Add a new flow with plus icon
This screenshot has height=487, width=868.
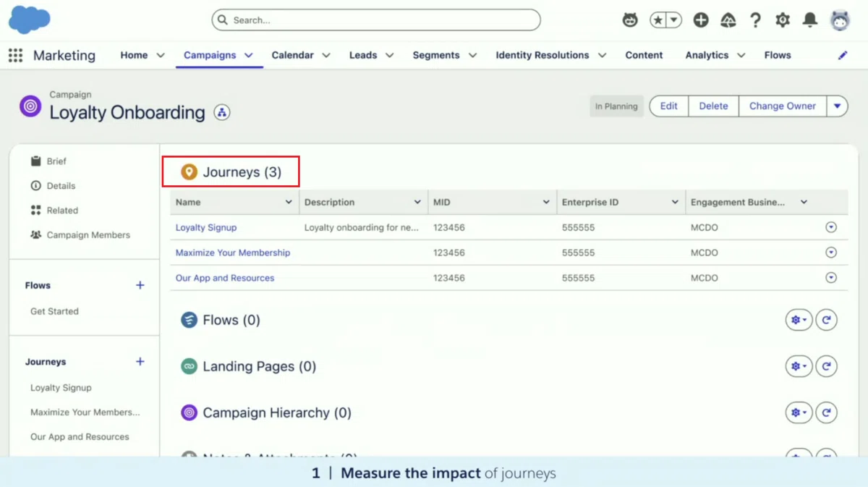click(x=140, y=285)
